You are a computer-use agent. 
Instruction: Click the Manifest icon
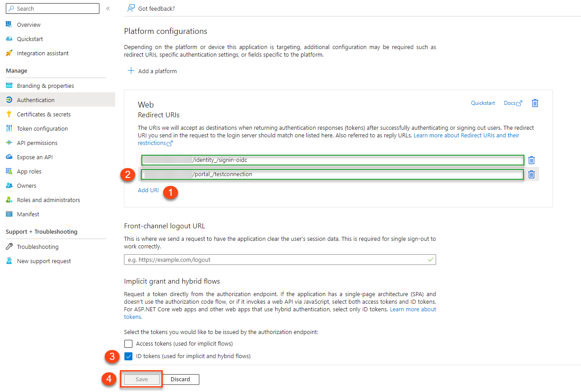[9, 214]
